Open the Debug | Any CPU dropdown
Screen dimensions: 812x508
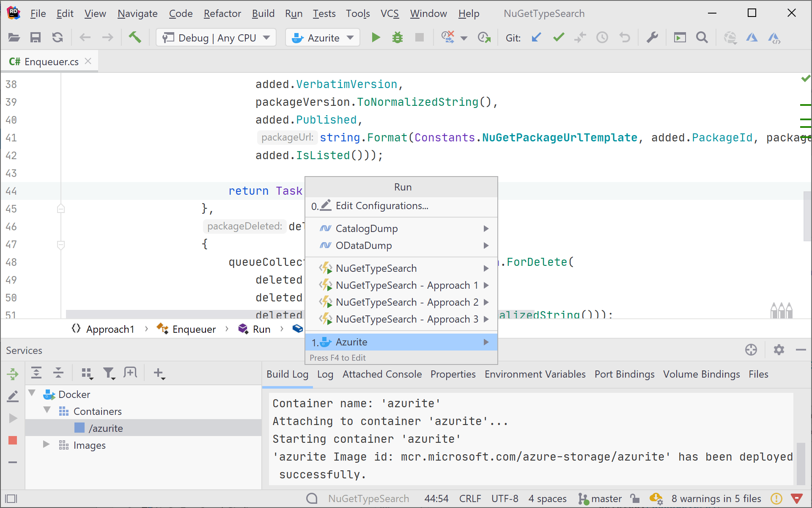[216, 38]
